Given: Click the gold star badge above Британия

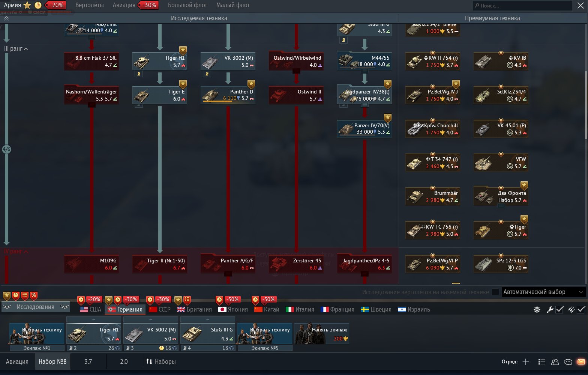Looking at the screenshot, I should [178, 300].
